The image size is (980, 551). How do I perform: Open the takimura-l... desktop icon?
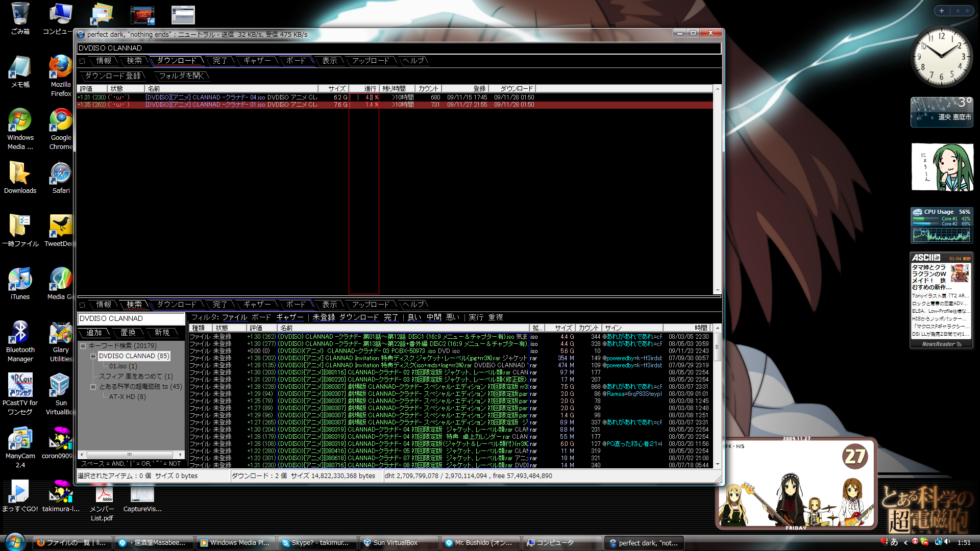pos(61,496)
